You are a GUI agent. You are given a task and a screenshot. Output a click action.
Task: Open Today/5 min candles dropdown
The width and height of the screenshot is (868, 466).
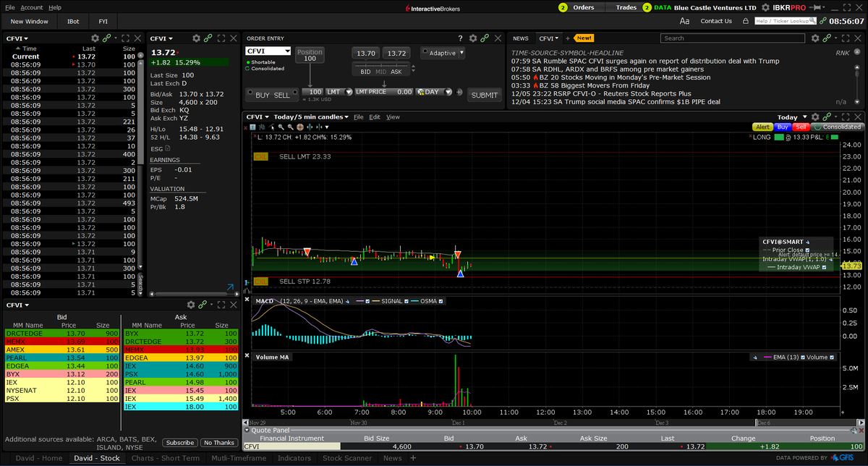coord(310,116)
